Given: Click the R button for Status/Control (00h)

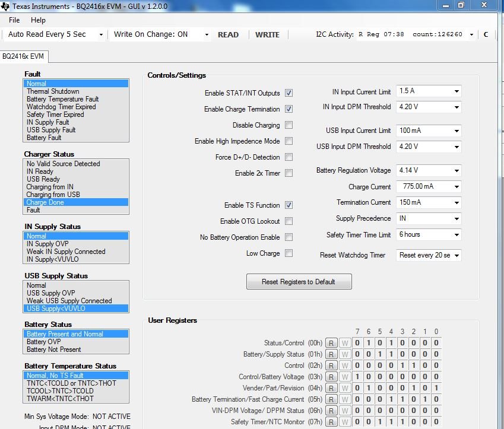Looking at the screenshot, I should click(331, 343).
